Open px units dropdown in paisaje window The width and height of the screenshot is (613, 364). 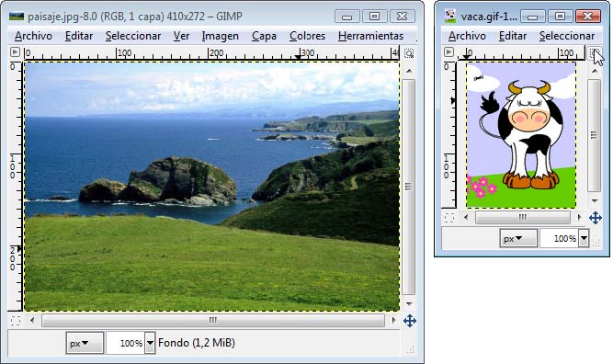click(x=85, y=343)
